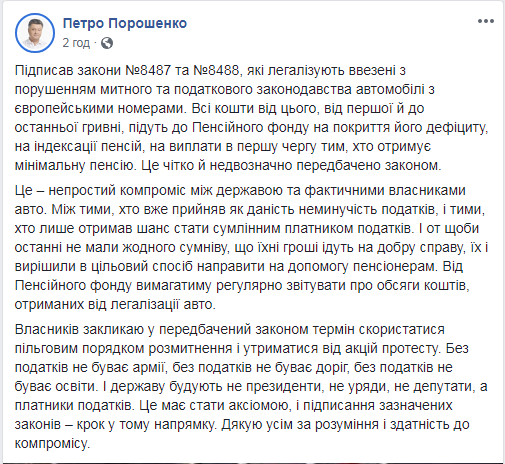Open Петро Порошенко profile picture
The width and height of the screenshot is (505, 464).
(x=35, y=33)
